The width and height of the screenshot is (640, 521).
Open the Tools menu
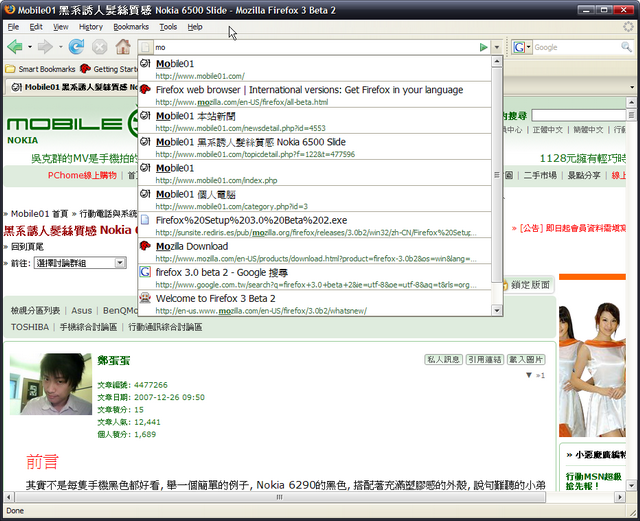click(x=168, y=27)
